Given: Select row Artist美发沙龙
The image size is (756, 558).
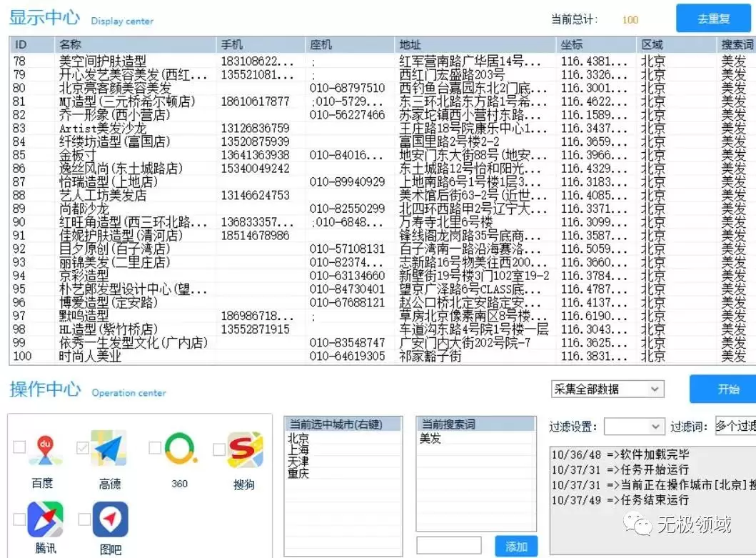Looking at the screenshot, I should pyautogui.click(x=383, y=129).
